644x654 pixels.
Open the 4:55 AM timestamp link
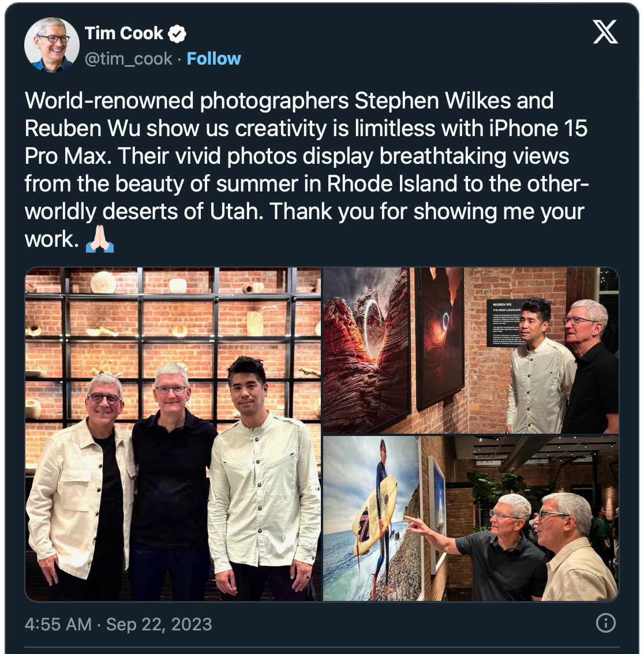click(58, 625)
